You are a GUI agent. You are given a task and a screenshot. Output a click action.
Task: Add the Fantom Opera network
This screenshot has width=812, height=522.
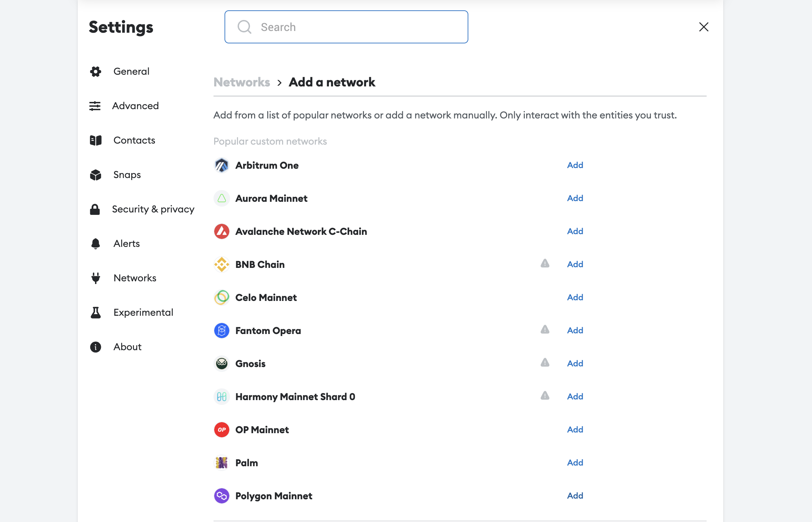[x=575, y=330]
